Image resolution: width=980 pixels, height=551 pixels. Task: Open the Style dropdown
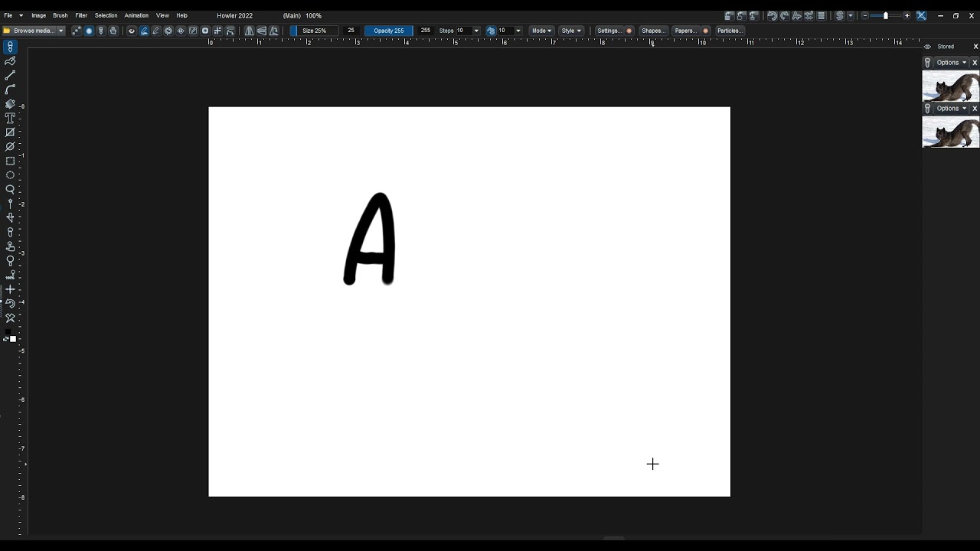[x=571, y=31]
